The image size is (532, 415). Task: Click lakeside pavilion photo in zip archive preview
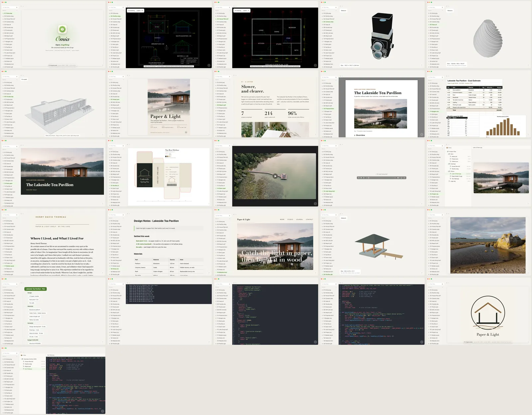[501, 178]
